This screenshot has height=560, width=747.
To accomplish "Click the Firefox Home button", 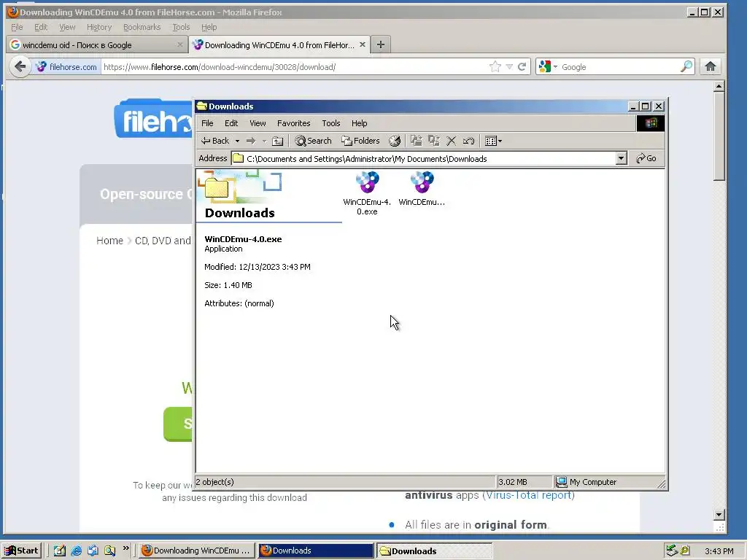I will [711, 66].
